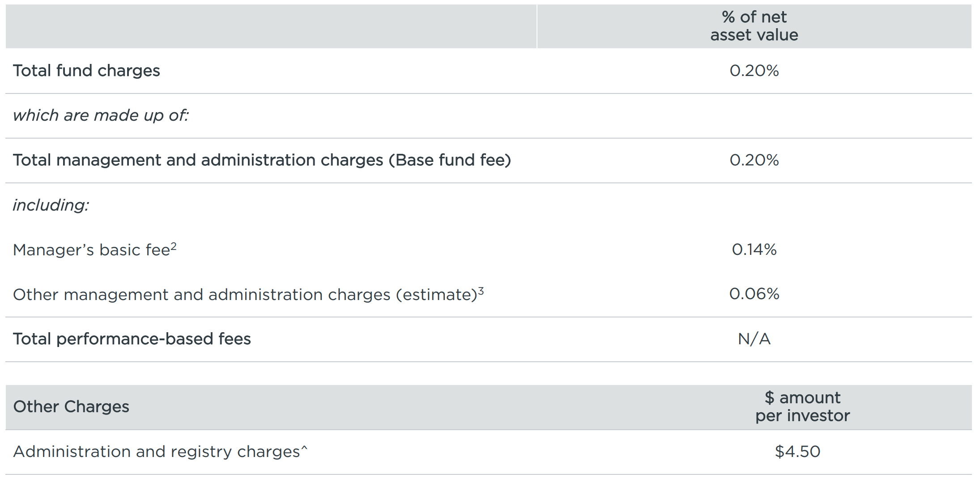Click the N/A performance-based fees value
The width and height of the screenshot is (980, 482).
click(x=754, y=339)
